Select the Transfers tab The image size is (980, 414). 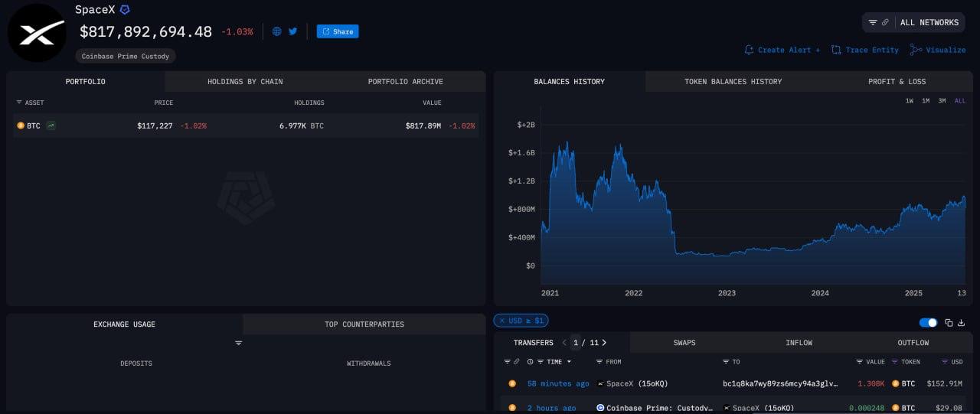(x=533, y=343)
